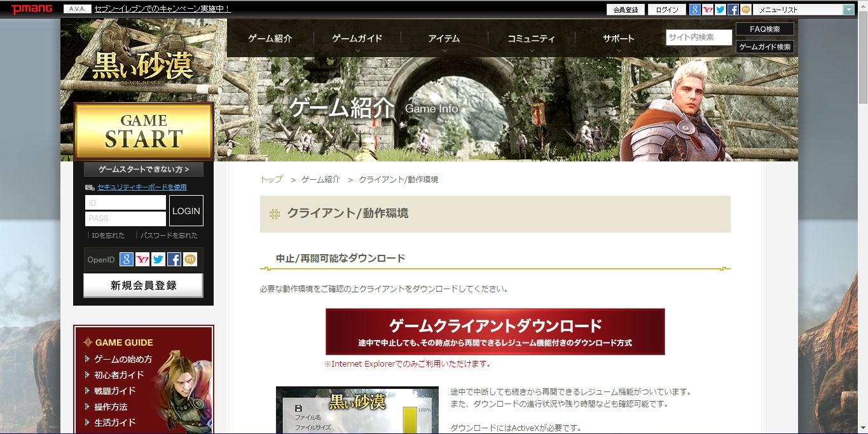Log in with mixi from OpenID panel
Screen dimensions: 868x434
(x=190, y=259)
